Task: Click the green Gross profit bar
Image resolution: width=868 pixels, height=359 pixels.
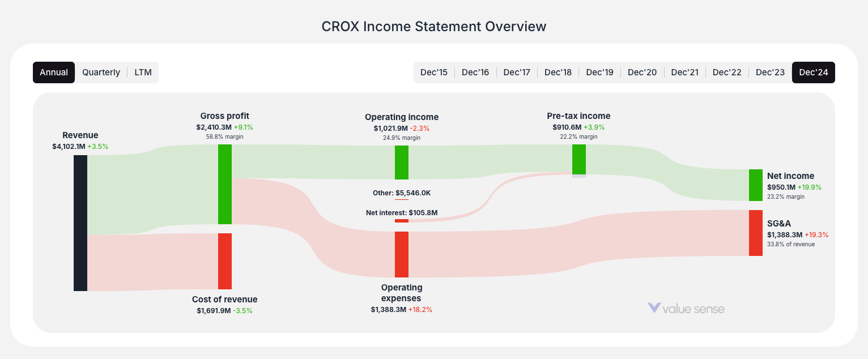Action: (x=225, y=184)
